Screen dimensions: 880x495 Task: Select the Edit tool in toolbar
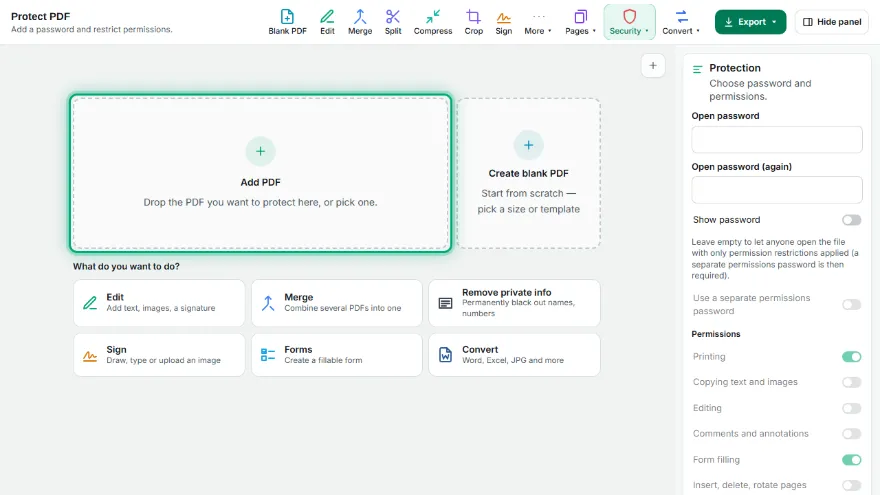point(327,22)
